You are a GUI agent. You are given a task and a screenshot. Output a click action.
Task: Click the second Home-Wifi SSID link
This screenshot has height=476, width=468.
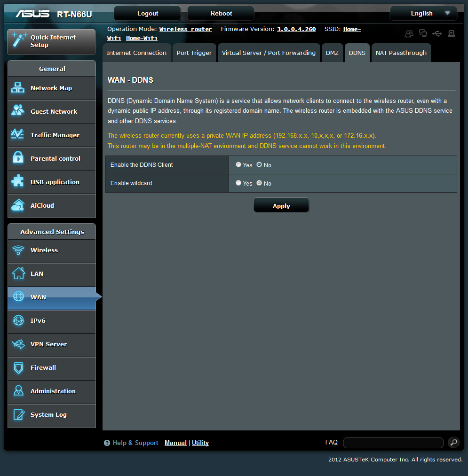[x=142, y=38]
